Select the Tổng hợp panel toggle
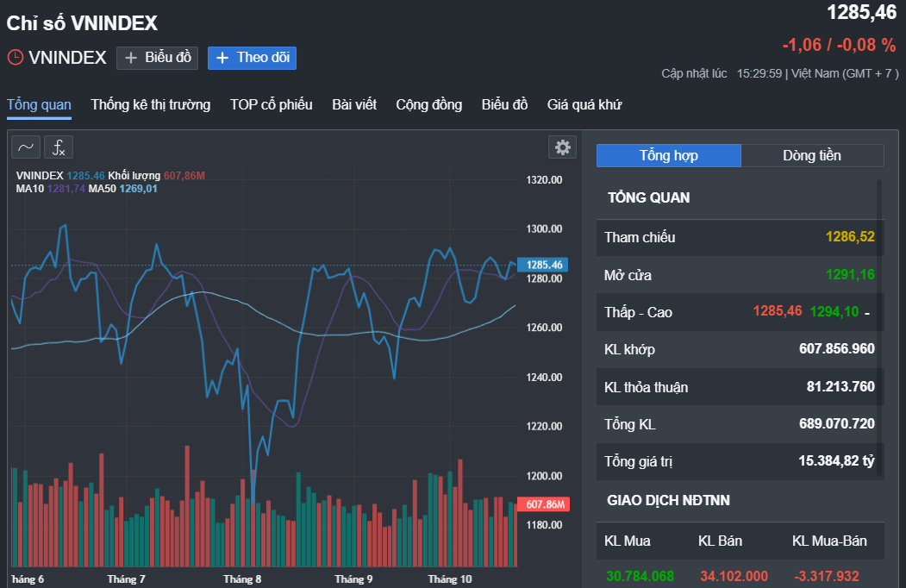Image resolution: width=906 pixels, height=588 pixels. 668,155
